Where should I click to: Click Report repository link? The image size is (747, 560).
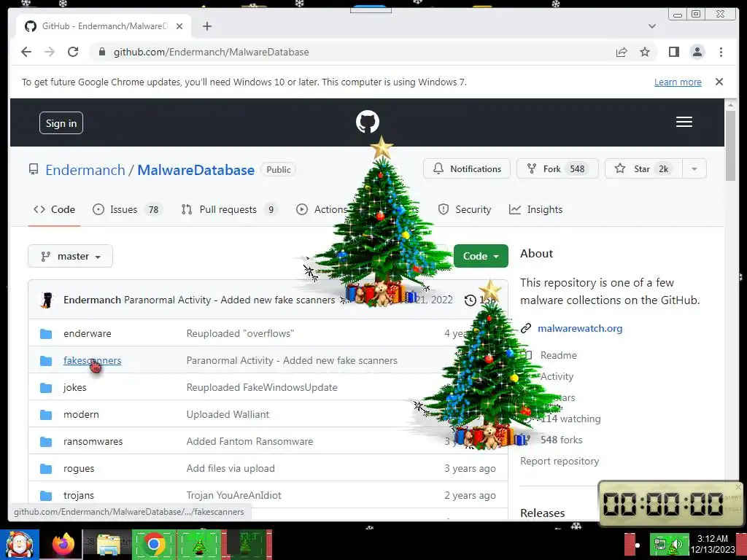[560, 461]
